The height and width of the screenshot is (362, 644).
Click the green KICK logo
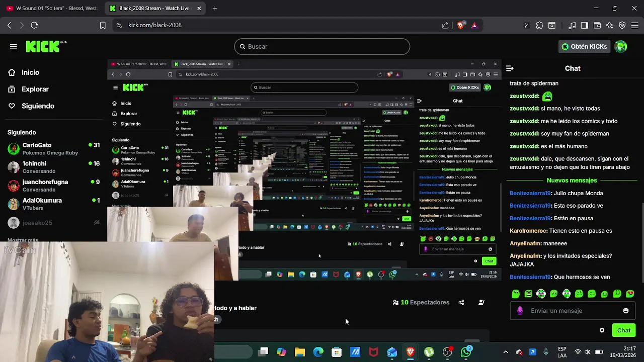pyautogui.click(x=46, y=46)
